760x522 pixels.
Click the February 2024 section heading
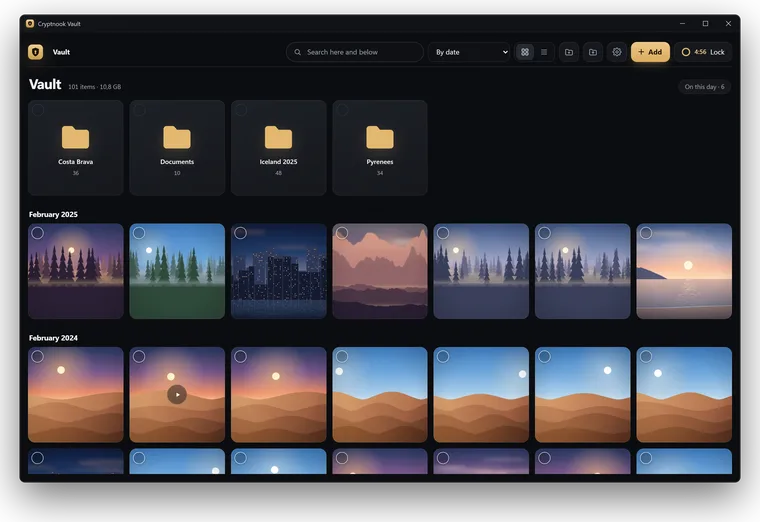(x=53, y=338)
